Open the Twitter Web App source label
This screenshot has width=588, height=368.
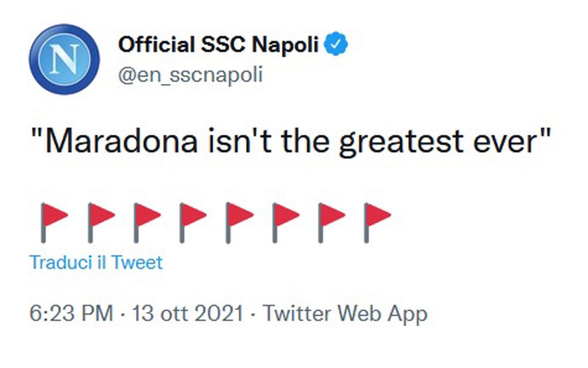[x=345, y=314]
